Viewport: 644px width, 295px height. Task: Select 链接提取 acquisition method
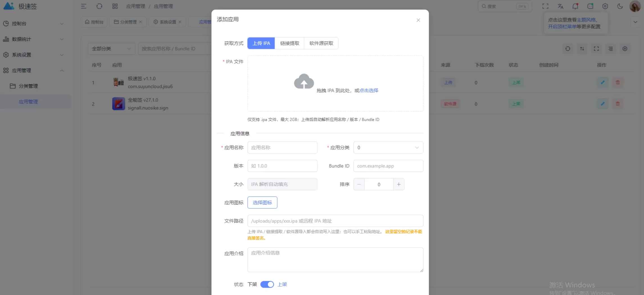coord(289,43)
